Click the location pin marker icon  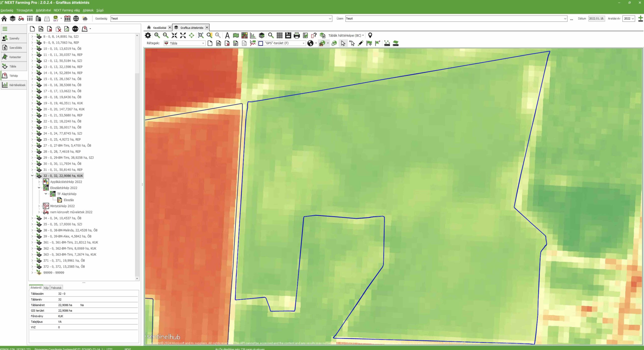(x=370, y=35)
